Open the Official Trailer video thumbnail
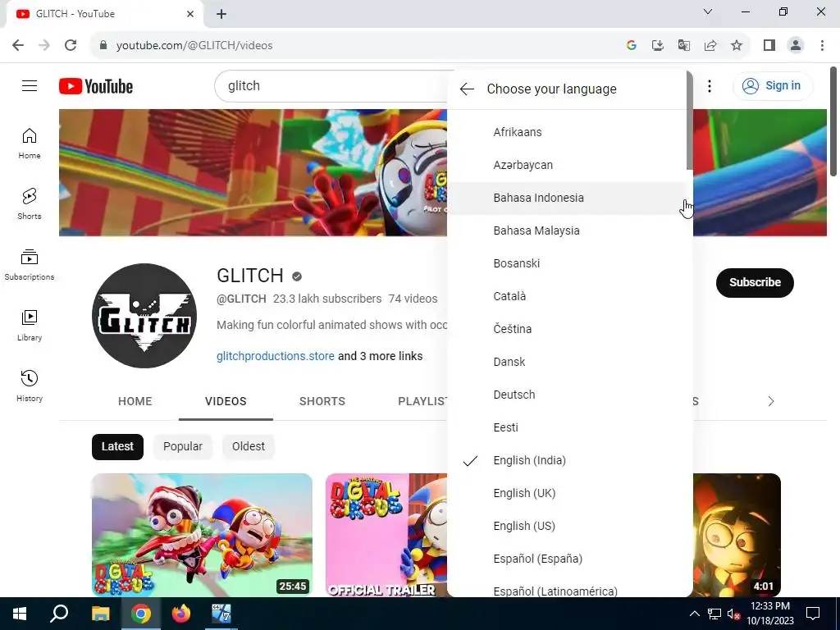The image size is (840, 630). click(x=386, y=535)
